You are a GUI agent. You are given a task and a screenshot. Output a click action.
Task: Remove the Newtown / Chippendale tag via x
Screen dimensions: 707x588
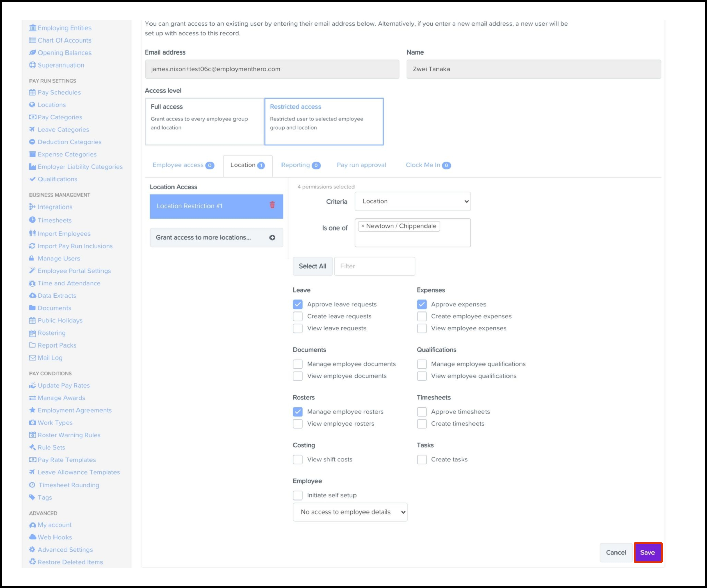coord(362,226)
